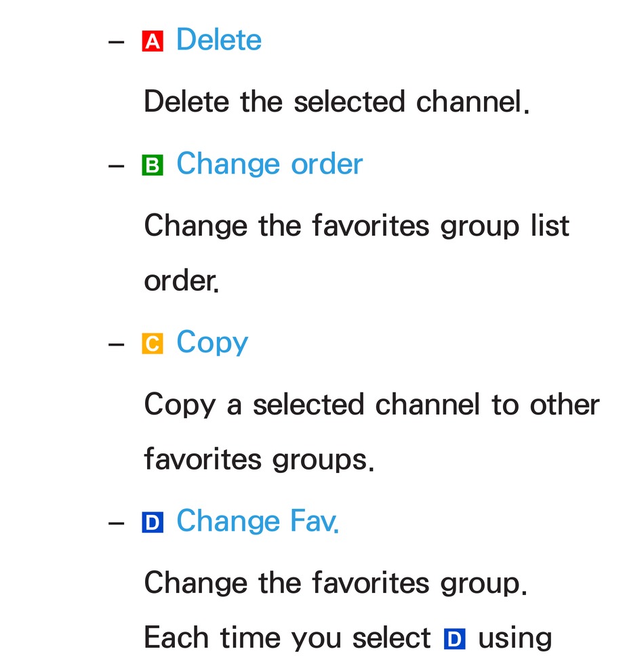This screenshot has width=644, height=660.
Task: Click the dash bullet before Change Fav.
Action: click(116, 523)
